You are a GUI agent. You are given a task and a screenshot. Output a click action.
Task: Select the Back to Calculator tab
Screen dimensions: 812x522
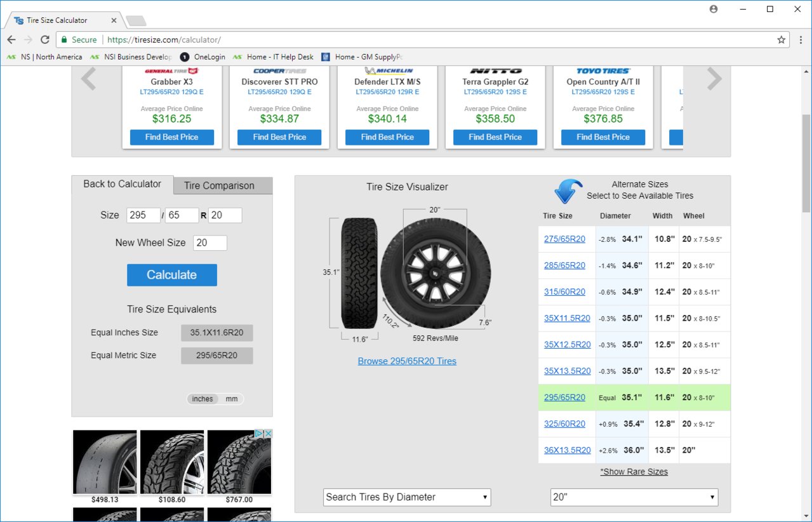pos(123,184)
